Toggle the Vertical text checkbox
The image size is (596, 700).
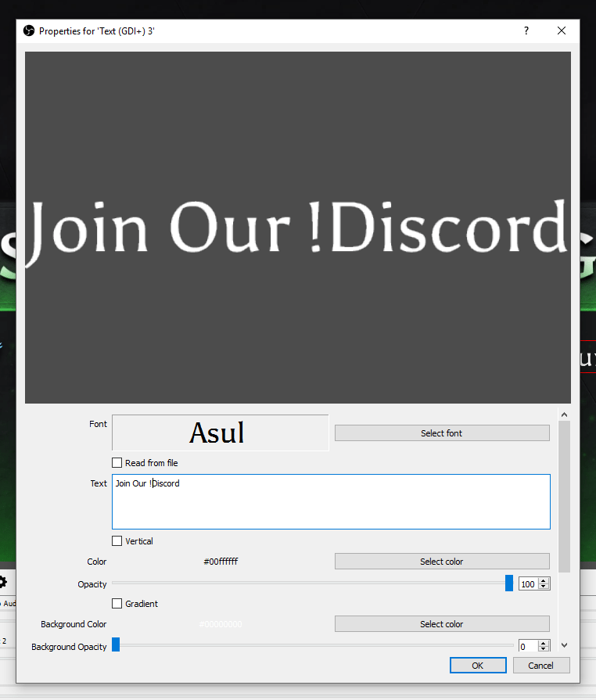117,541
